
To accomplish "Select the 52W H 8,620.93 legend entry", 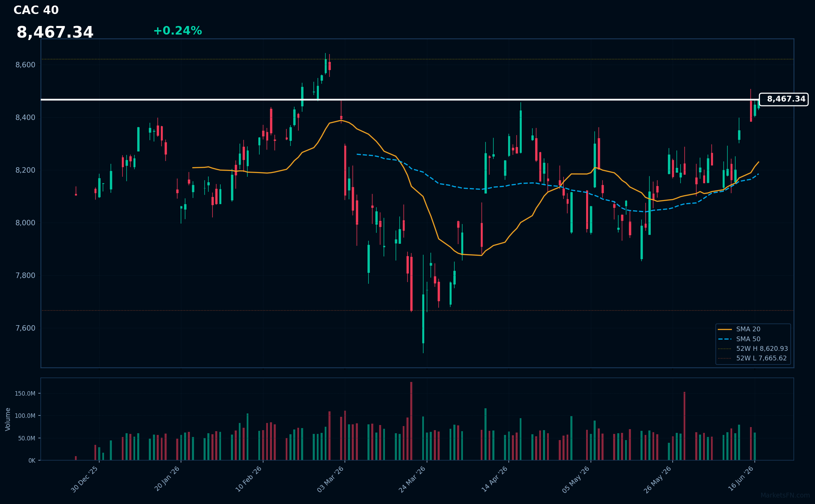I will 753,349.
